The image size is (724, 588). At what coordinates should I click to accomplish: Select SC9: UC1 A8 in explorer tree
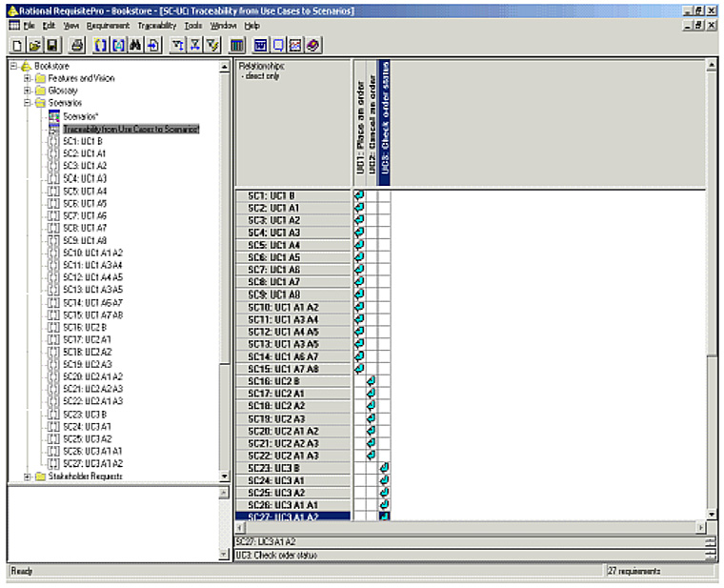[85, 240]
